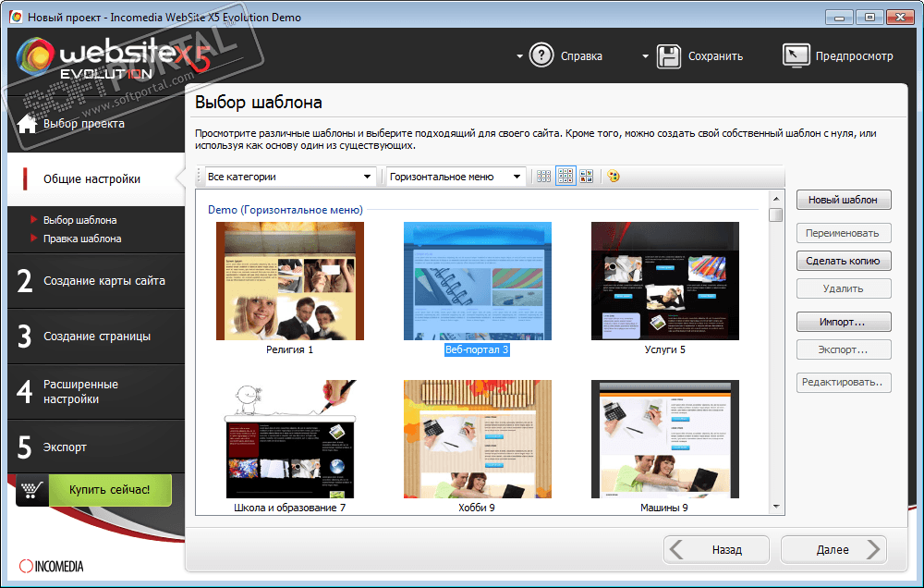
Task: Click the Предпросмотр monitor icon
Action: pyautogui.click(x=796, y=55)
